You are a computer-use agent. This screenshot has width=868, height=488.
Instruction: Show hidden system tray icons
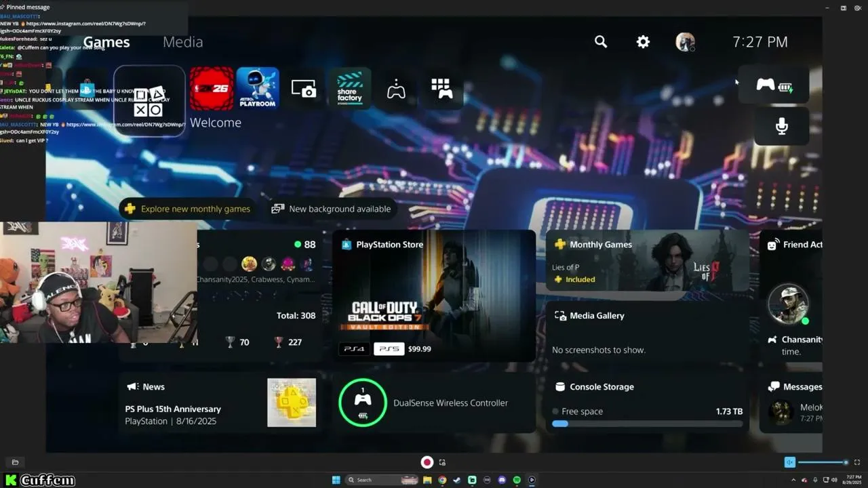(794, 481)
